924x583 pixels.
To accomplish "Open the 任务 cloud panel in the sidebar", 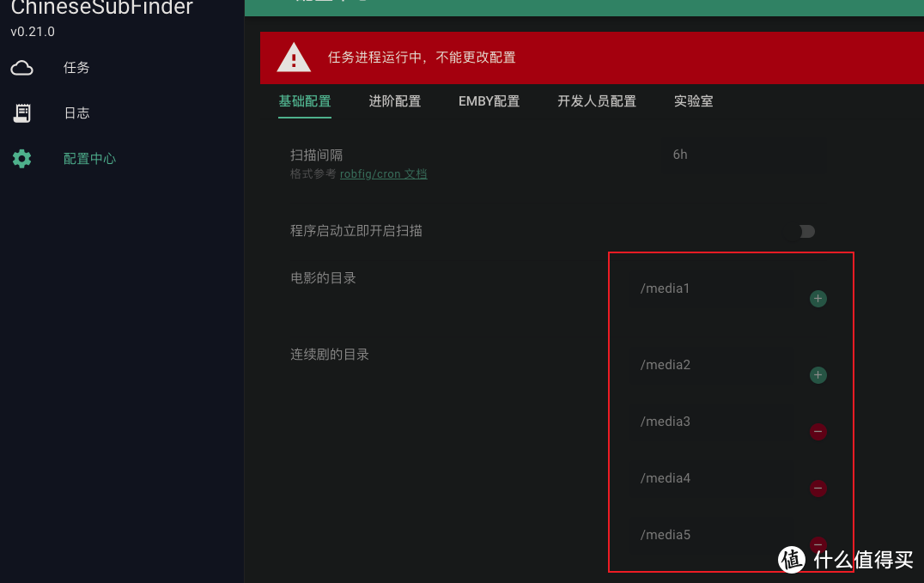I will click(76, 67).
